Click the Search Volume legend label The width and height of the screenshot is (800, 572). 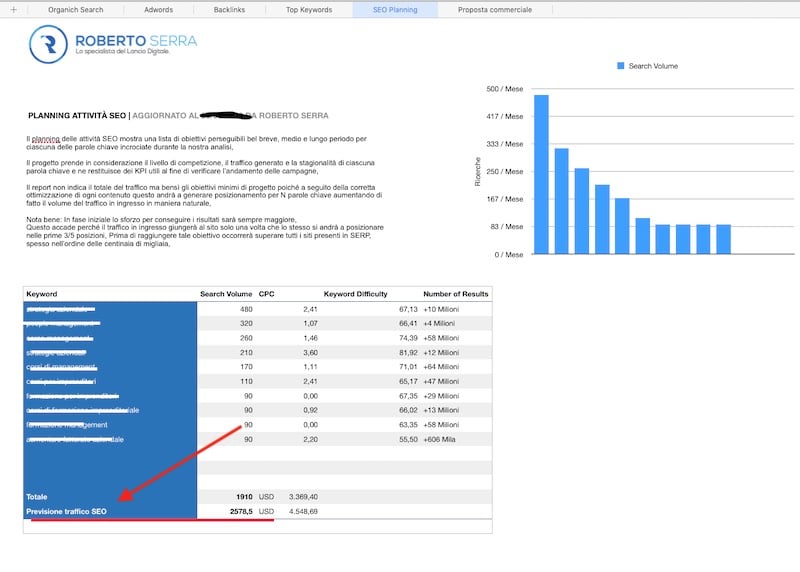[653, 66]
